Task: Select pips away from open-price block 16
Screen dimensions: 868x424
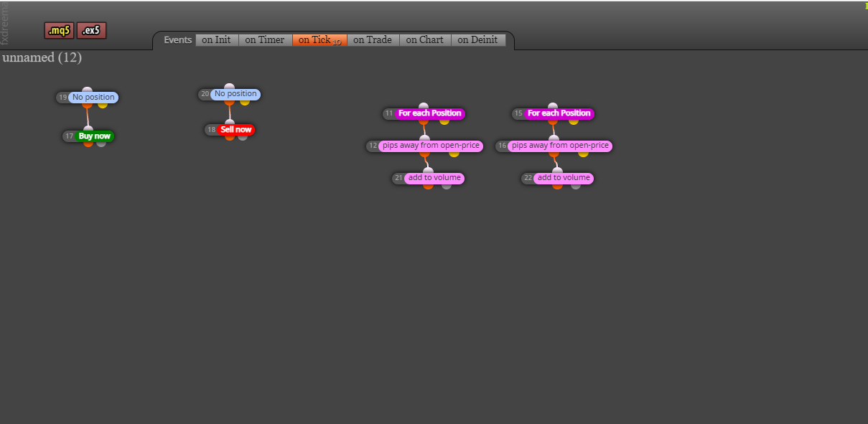Action: [x=560, y=146]
